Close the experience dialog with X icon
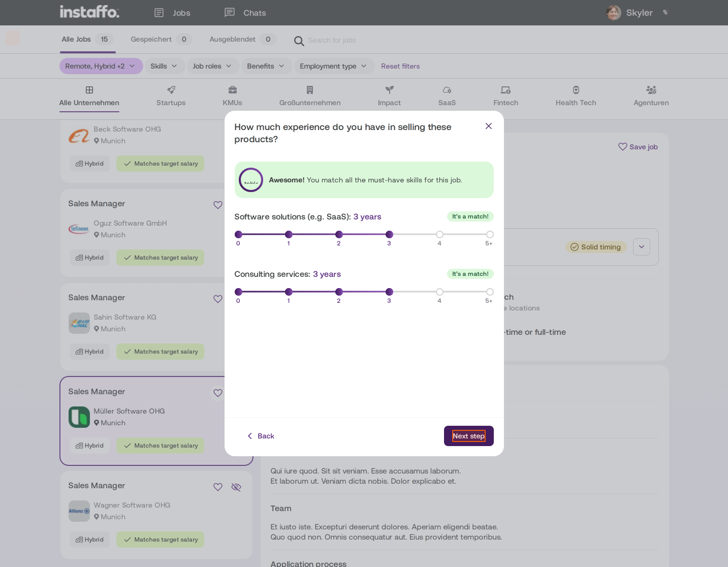 pyautogui.click(x=489, y=126)
